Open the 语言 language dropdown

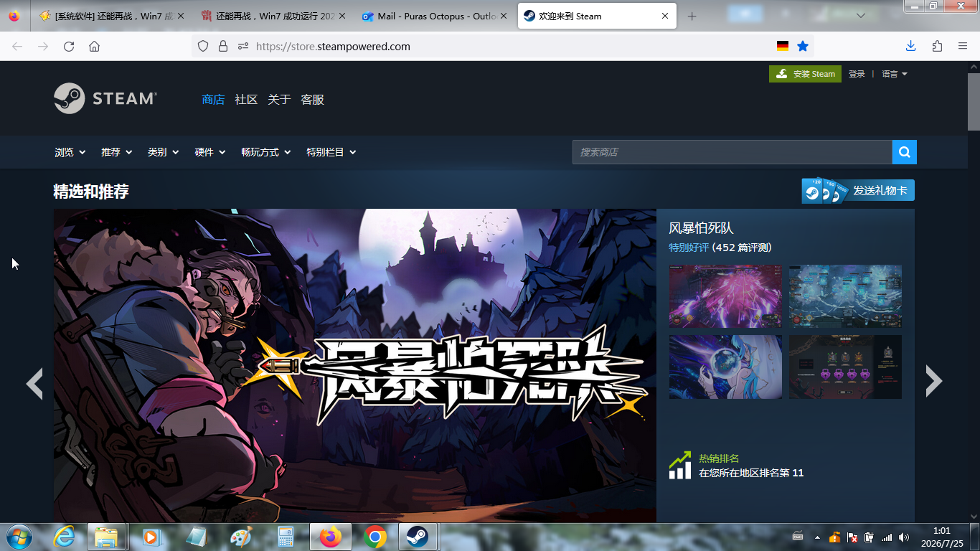[x=895, y=74]
